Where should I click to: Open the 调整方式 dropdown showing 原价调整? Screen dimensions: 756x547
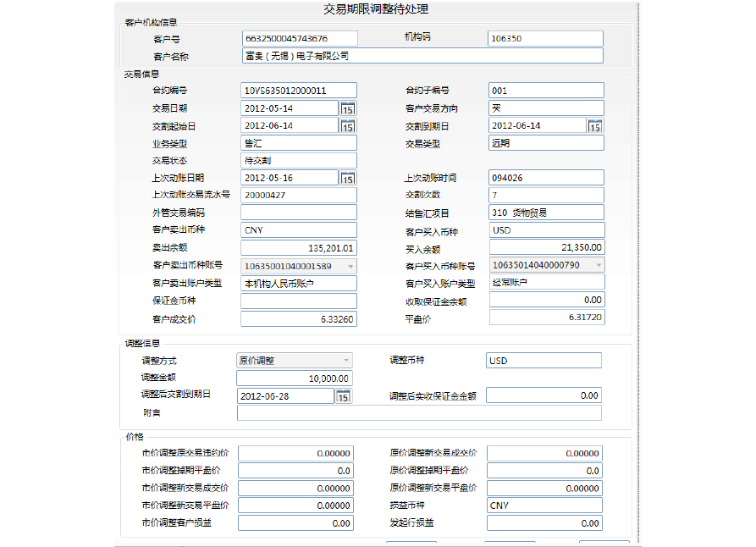pos(295,361)
